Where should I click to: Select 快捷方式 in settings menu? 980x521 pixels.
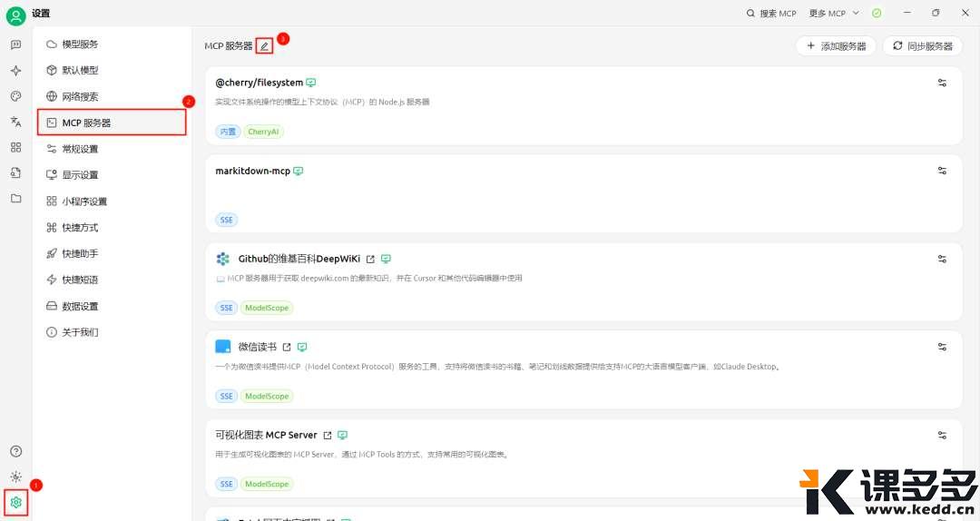tap(112, 227)
